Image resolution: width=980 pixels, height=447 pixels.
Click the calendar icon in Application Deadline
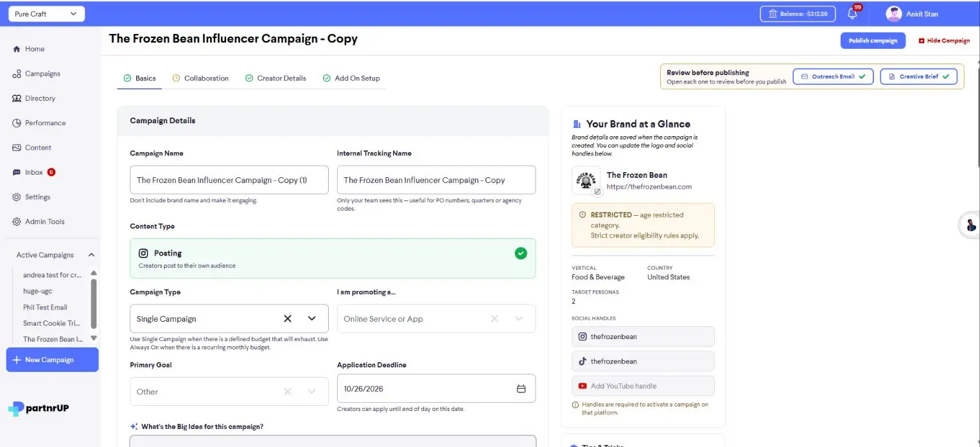click(521, 389)
